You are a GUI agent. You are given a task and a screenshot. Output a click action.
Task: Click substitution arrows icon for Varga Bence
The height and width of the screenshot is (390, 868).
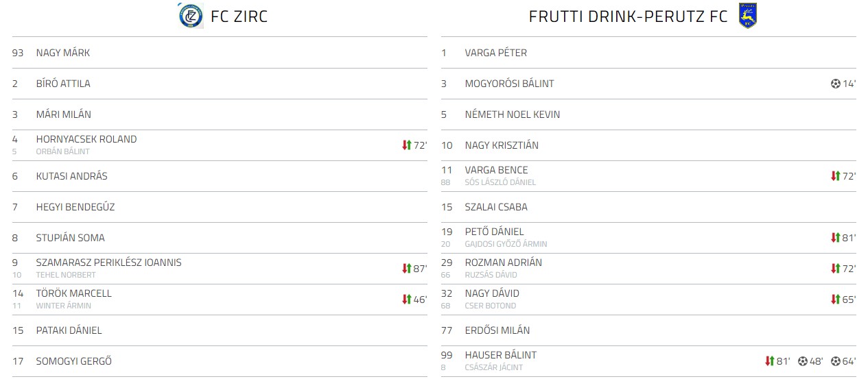835,176
